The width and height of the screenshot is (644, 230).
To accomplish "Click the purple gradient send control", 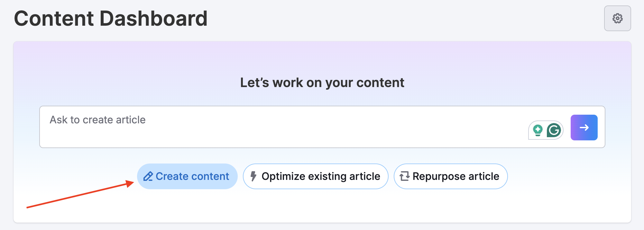I will click(x=584, y=128).
